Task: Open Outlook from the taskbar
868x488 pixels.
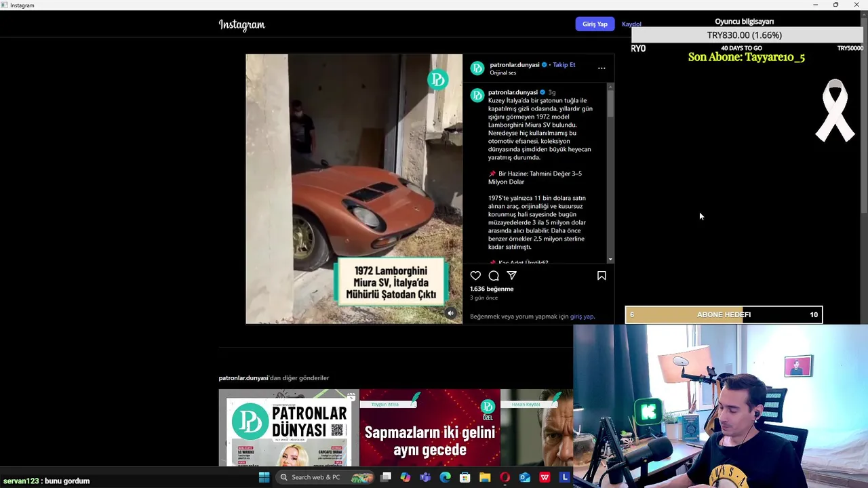Action: coord(524,477)
